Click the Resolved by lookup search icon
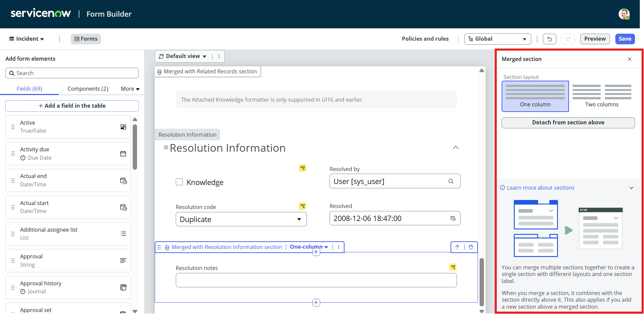The height and width of the screenshot is (314, 644). (451, 181)
